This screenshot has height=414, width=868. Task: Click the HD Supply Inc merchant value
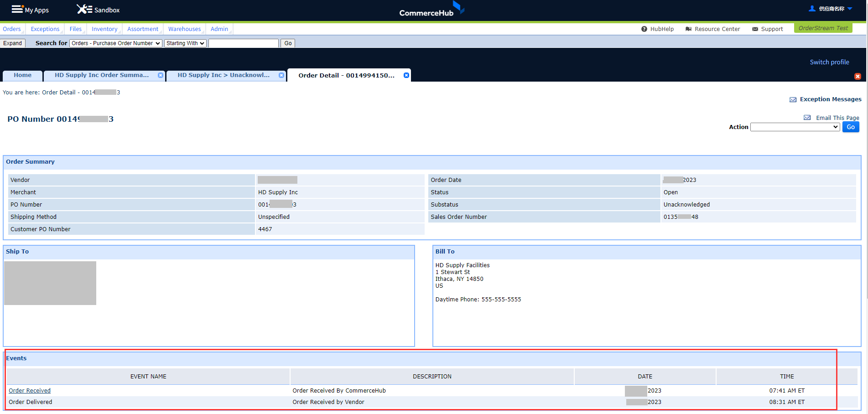point(278,192)
